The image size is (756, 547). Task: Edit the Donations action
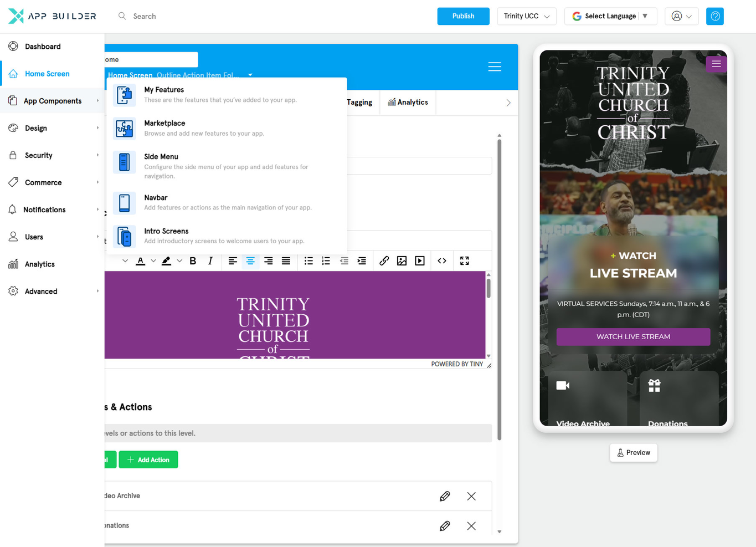coord(445,525)
